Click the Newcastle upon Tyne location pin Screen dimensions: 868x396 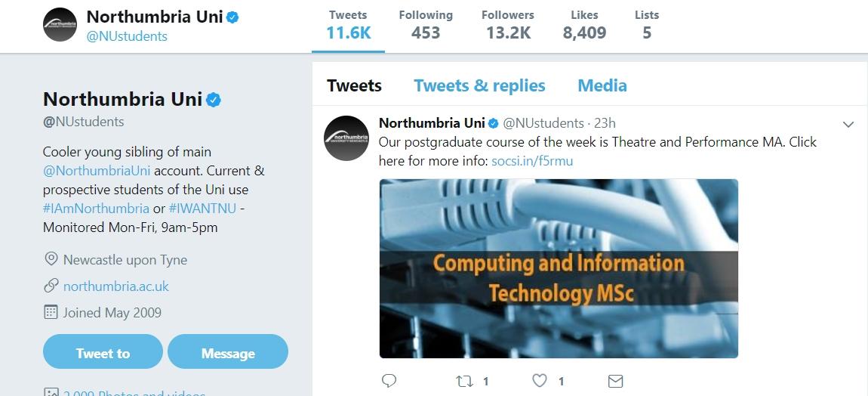click(51, 259)
